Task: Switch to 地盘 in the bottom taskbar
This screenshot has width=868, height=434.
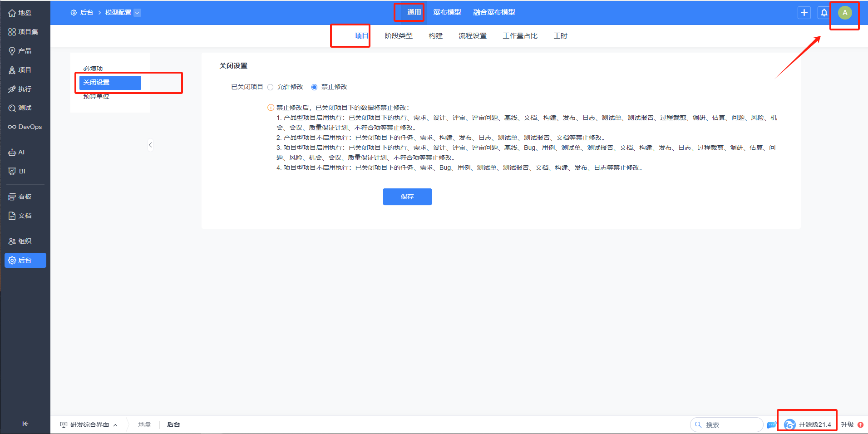Action: point(144,425)
